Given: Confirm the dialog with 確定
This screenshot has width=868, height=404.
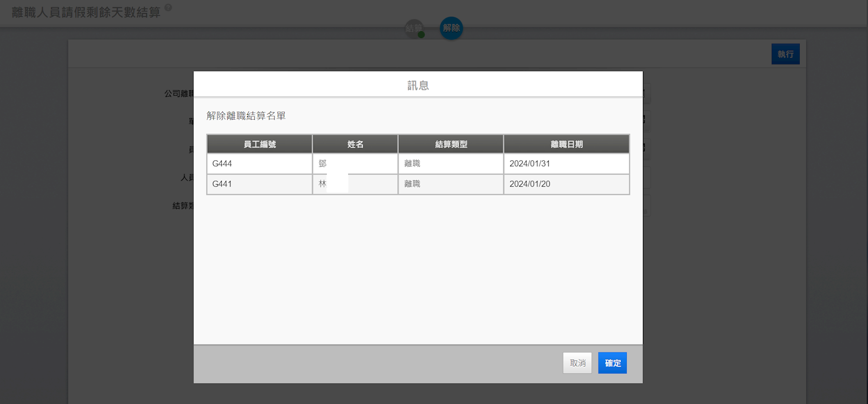Looking at the screenshot, I should pos(612,363).
